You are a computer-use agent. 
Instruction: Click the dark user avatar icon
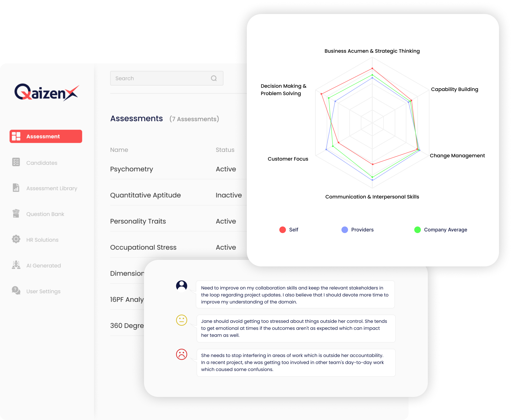[x=182, y=286]
